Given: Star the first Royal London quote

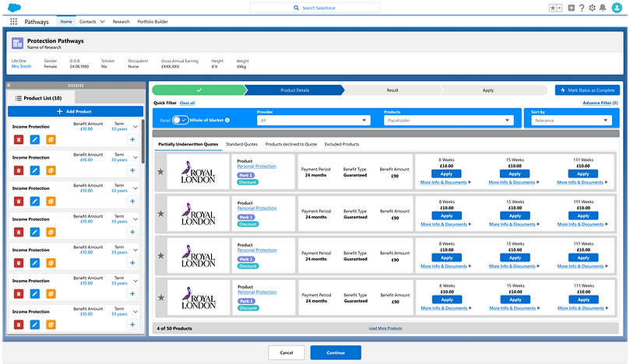Looking at the screenshot, I should (160, 172).
